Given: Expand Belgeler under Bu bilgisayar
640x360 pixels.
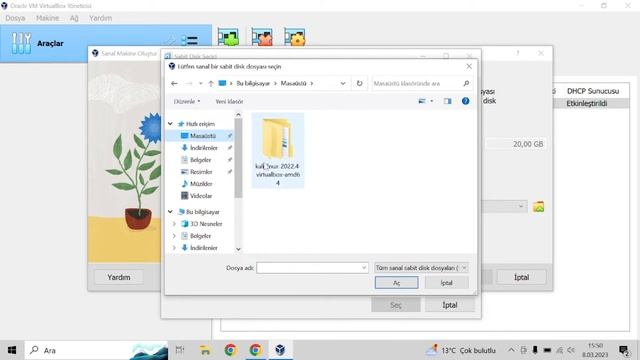Looking at the screenshot, I should pos(174,236).
